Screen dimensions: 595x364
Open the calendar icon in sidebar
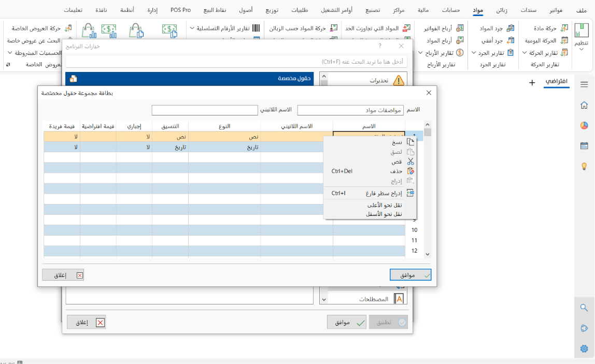tap(584, 145)
